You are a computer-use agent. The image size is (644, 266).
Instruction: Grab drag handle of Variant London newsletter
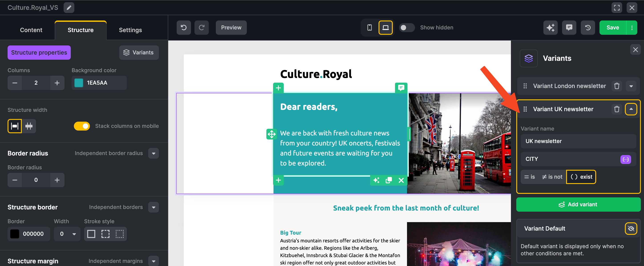click(525, 86)
